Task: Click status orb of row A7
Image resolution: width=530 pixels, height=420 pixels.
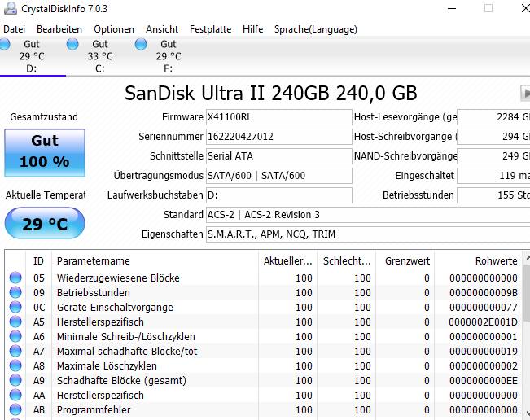Action: click(15, 351)
